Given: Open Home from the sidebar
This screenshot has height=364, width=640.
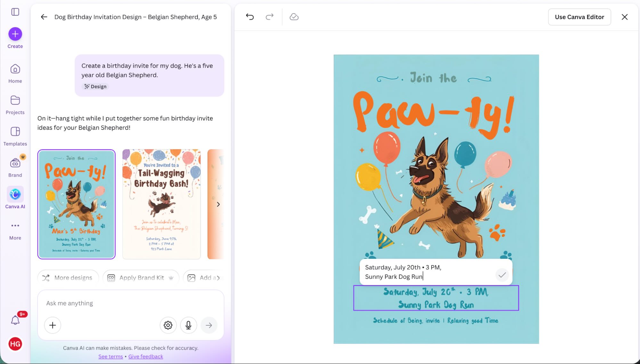Looking at the screenshot, I should coord(15,69).
